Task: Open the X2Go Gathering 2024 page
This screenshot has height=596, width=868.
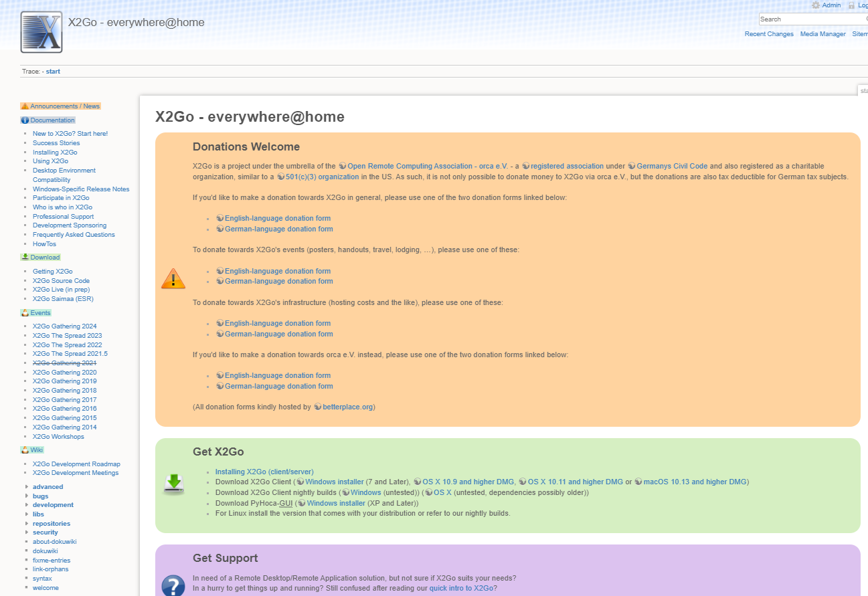Action: coord(64,326)
